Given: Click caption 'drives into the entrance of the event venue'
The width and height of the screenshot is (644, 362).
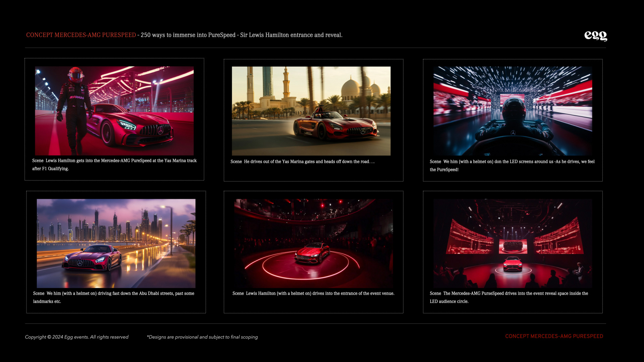Looking at the screenshot, I should click(x=353, y=294).
